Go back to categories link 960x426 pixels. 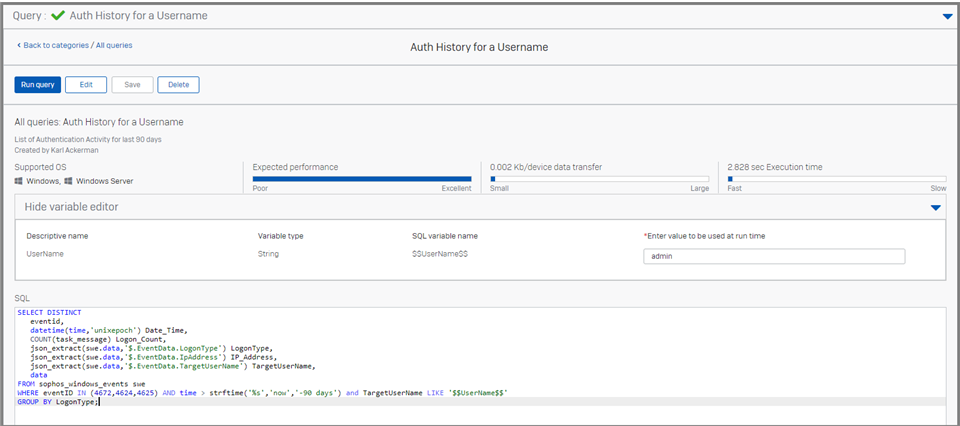(53, 45)
